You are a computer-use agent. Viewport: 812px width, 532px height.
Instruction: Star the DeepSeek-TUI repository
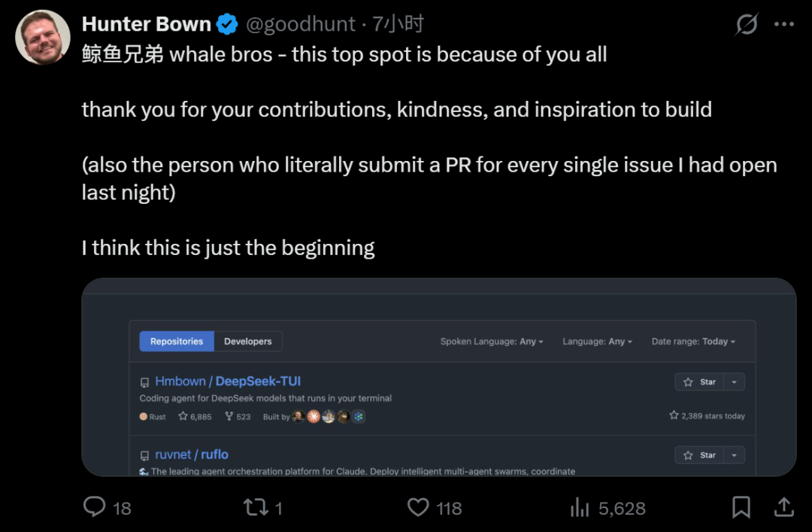699,382
